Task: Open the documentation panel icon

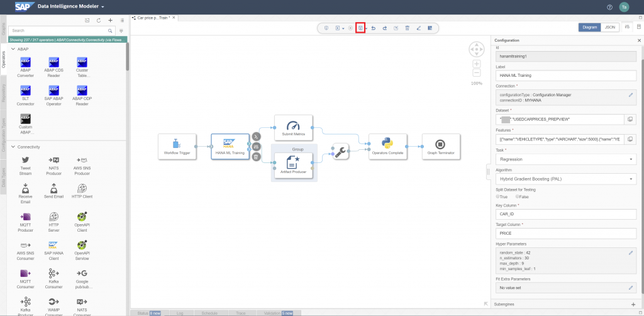Action: pos(639,27)
